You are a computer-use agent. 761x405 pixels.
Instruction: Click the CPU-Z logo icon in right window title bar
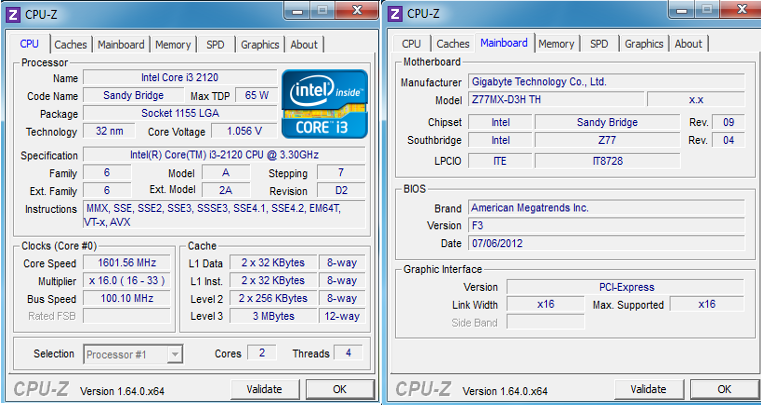click(396, 13)
